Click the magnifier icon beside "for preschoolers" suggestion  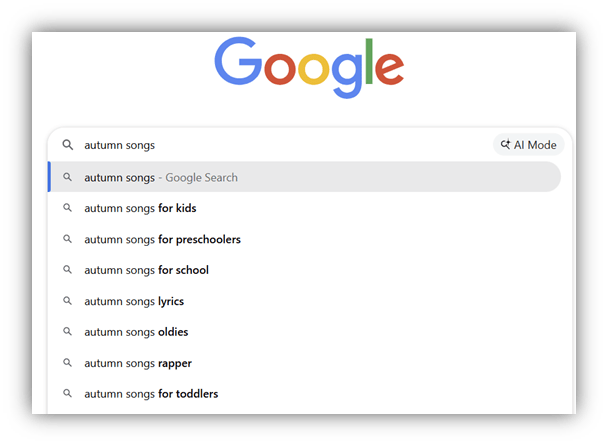(68, 240)
